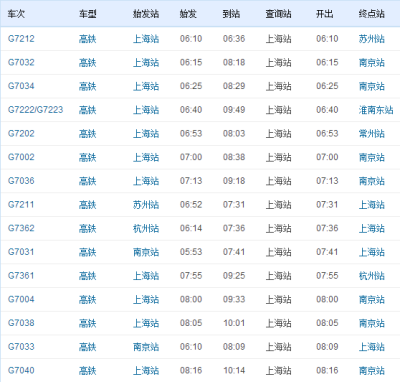Select arrival time 09:49
The width and height of the screenshot is (400, 382).
(x=234, y=110)
